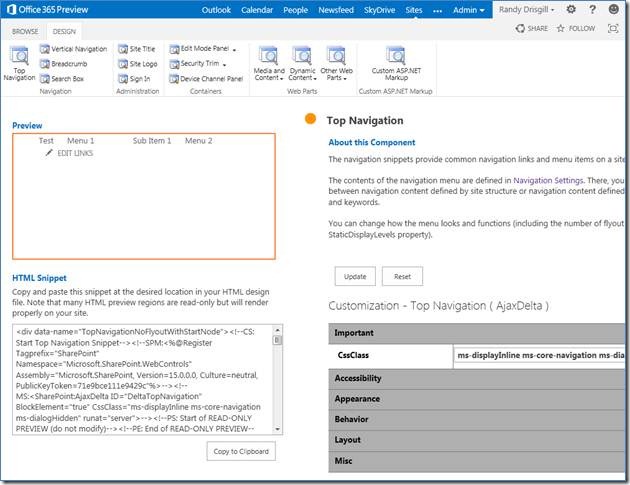Switch to the Design tab

pos(64,31)
